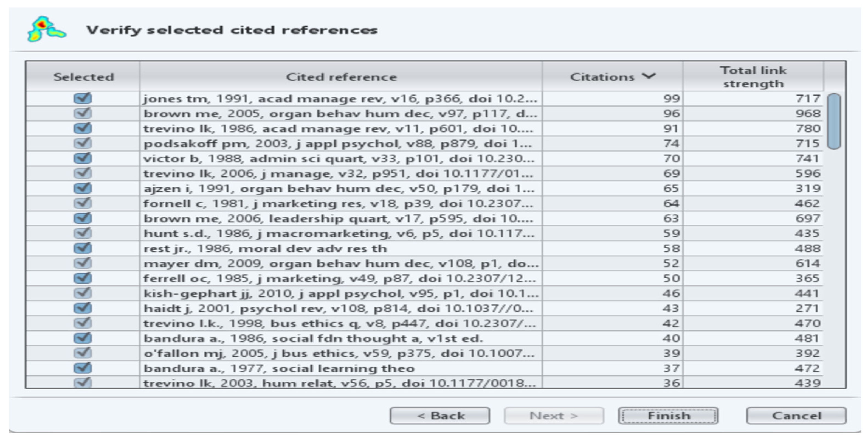Screen dimensions: 868x440
Task: Uncheck bandura a. 1977 social learning
Action: pos(83,368)
